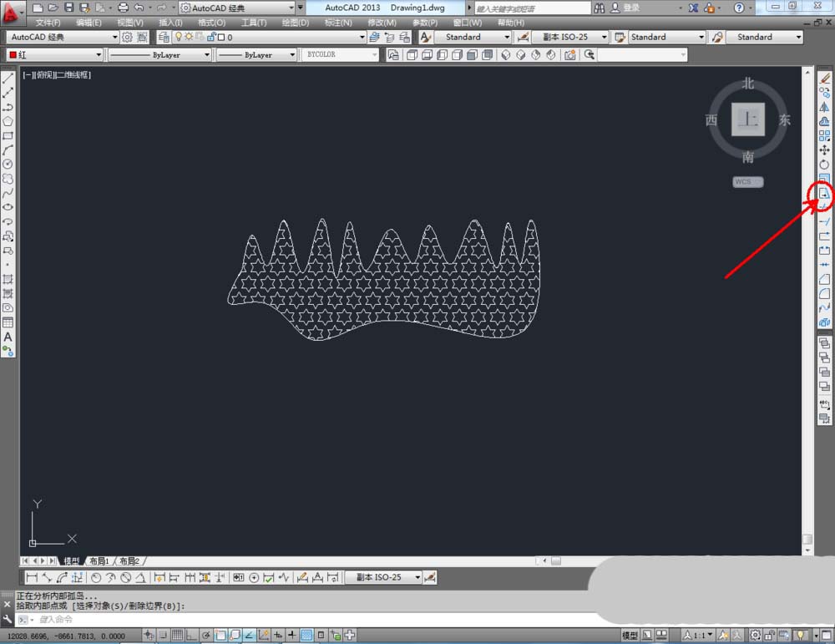The width and height of the screenshot is (835, 644).
Task: Click the binoculars search icon
Action: click(600, 8)
